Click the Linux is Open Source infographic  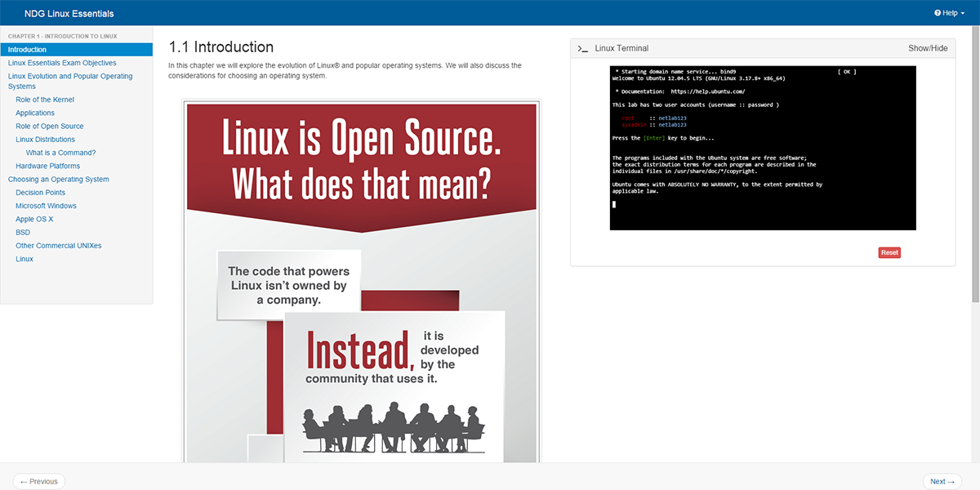pyautogui.click(x=361, y=282)
